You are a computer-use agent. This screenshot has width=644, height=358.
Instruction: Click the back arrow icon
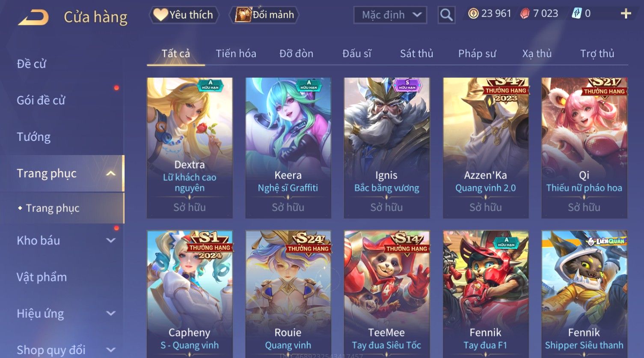click(x=33, y=17)
